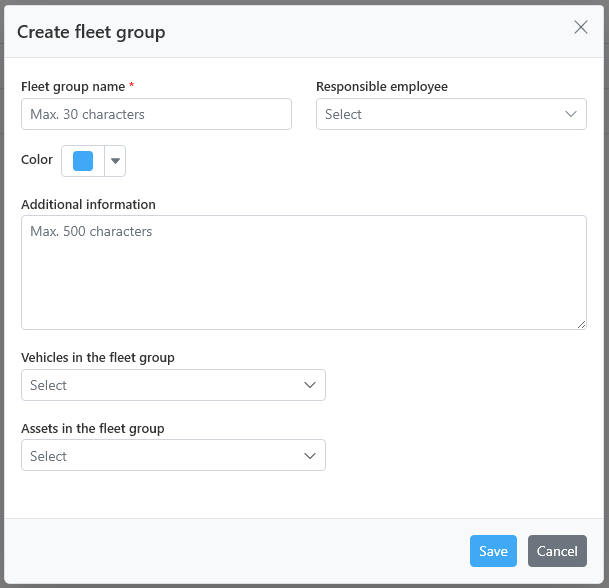Expand the color picker arrow

pyautogui.click(x=115, y=161)
